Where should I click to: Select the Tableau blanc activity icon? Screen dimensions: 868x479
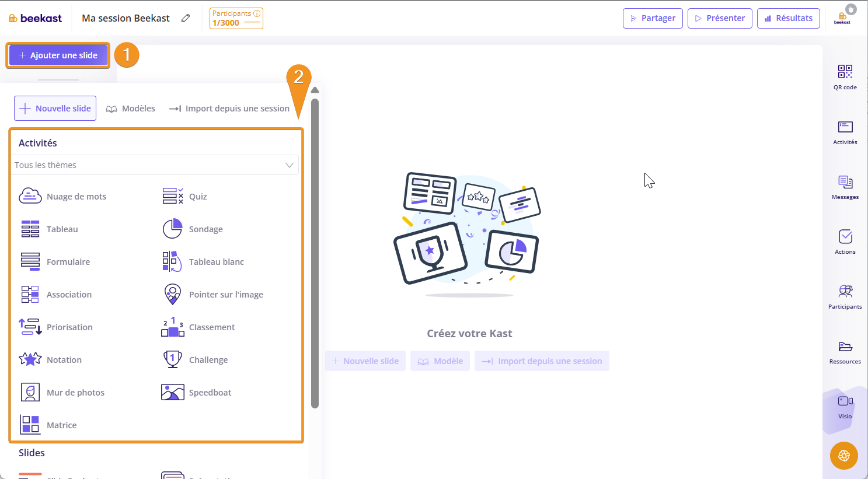[172, 261]
